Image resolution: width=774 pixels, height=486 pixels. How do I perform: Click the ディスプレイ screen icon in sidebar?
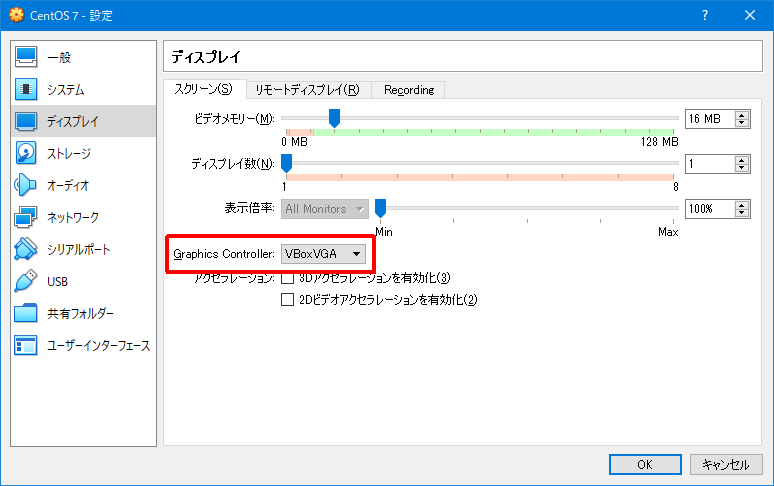click(x=26, y=121)
